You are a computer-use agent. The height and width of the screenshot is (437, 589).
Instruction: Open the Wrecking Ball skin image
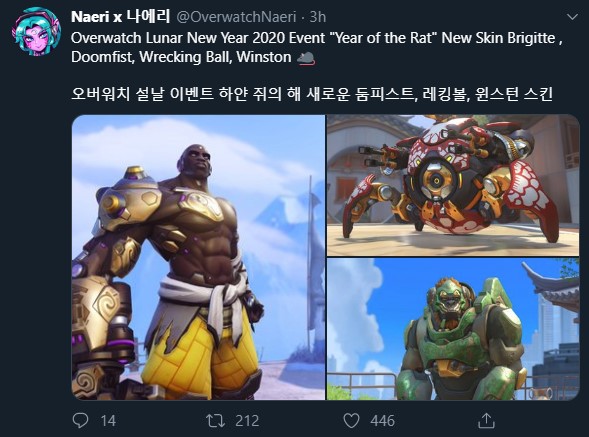point(453,186)
